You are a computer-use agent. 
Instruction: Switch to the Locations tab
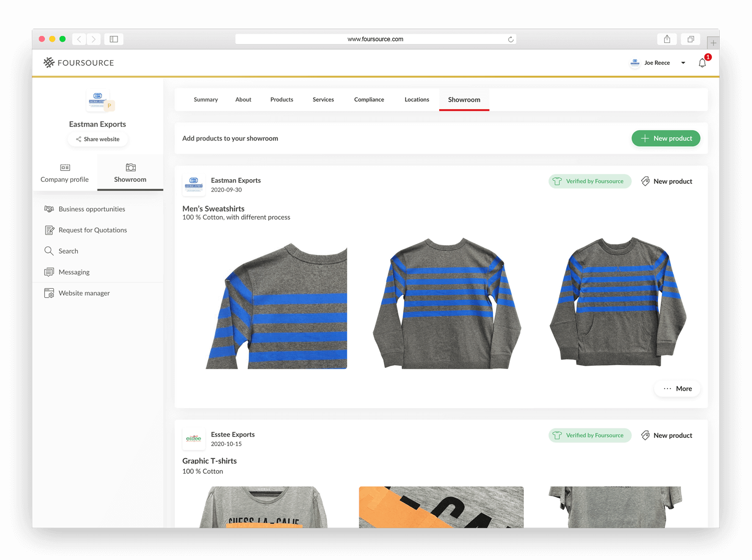(416, 99)
